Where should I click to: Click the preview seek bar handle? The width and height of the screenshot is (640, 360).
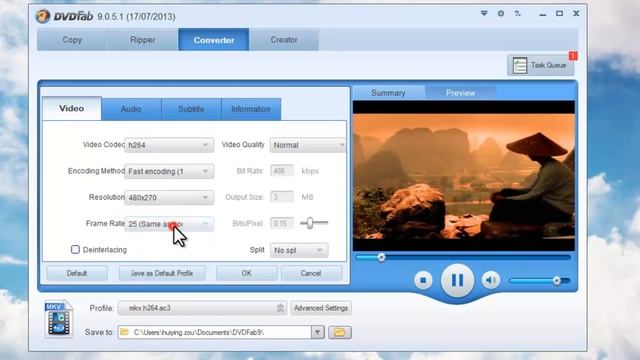pos(381,258)
